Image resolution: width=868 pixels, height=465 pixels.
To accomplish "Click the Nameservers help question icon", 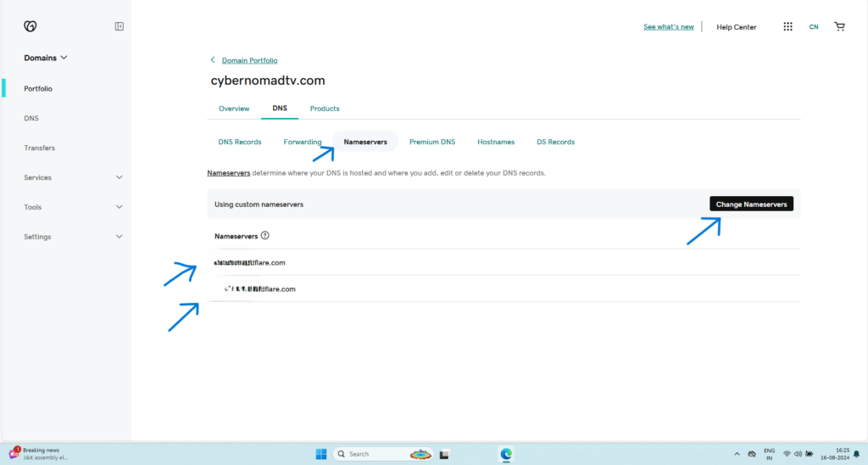I will click(x=264, y=236).
